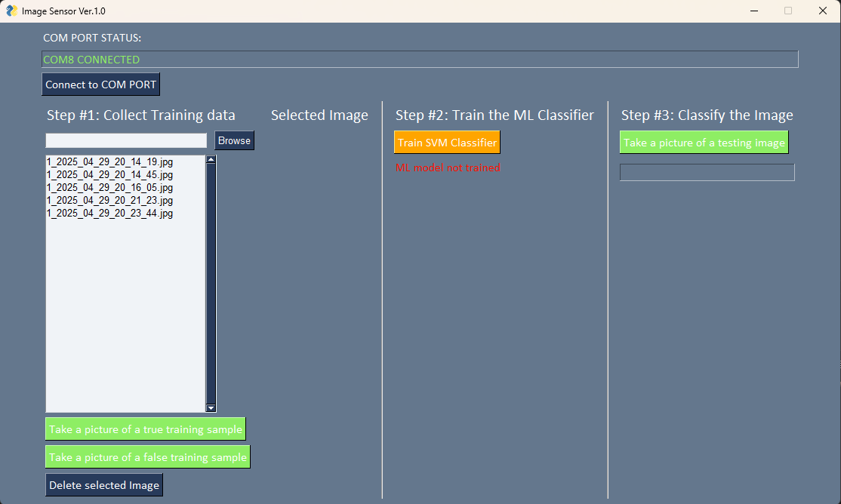Image resolution: width=841 pixels, height=504 pixels.
Task: Click the COM8 CONNECTED status field
Action: pyautogui.click(x=420, y=60)
